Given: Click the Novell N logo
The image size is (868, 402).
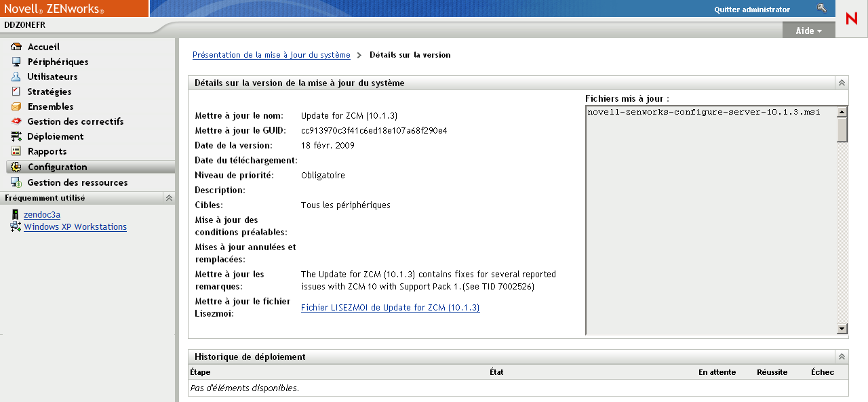Looking at the screenshot, I should 852,18.
